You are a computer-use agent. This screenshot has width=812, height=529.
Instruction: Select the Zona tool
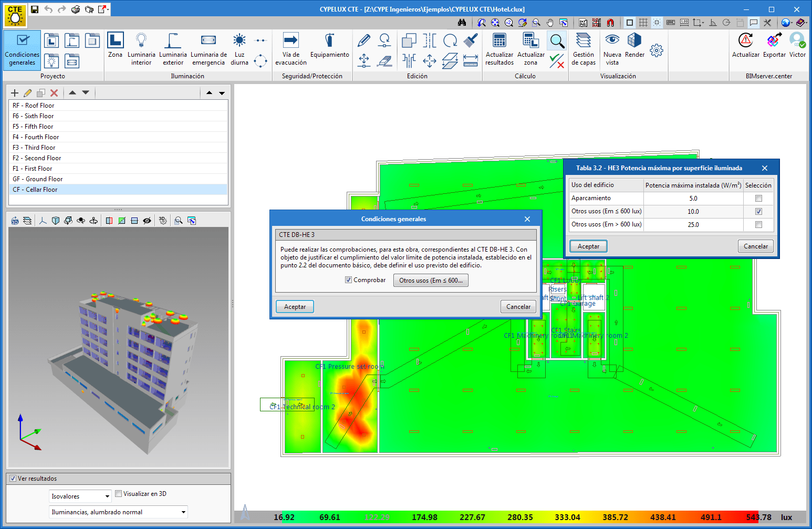click(x=115, y=45)
